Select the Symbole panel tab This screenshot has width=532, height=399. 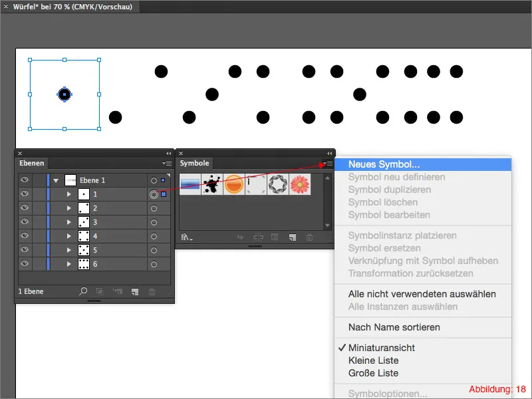(x=194, y=163)
